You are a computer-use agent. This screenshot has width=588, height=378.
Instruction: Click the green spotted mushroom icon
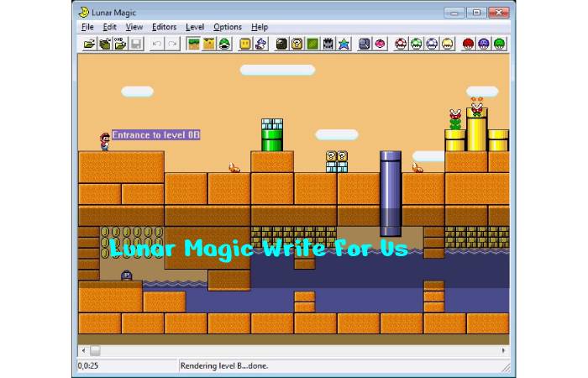click(x=417, y=44)
